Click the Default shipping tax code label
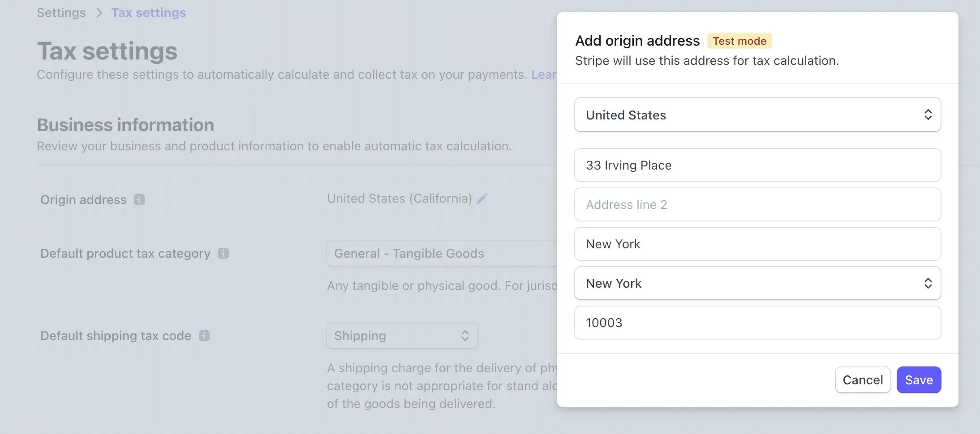The height and width of the screenshot is (434, 980). [x=116, y=336]
